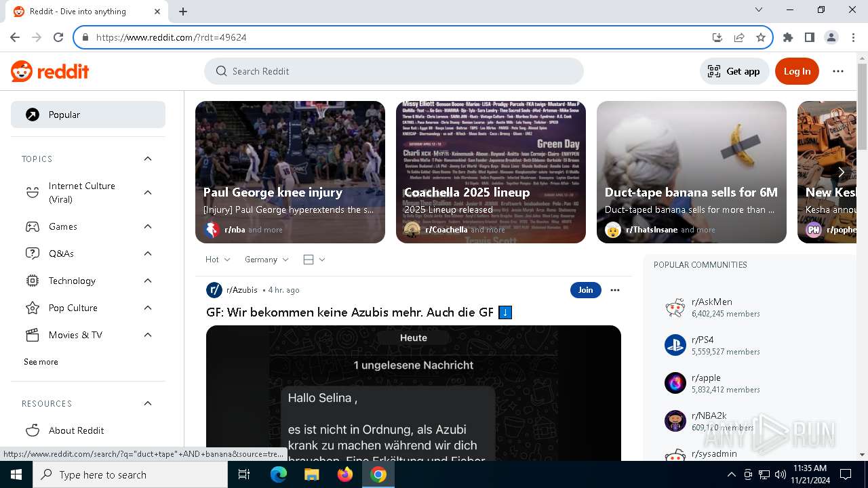The height and width of the screenshot is (488, 868).
Task: Join the r/Azubis community
Action: point(585,290)
